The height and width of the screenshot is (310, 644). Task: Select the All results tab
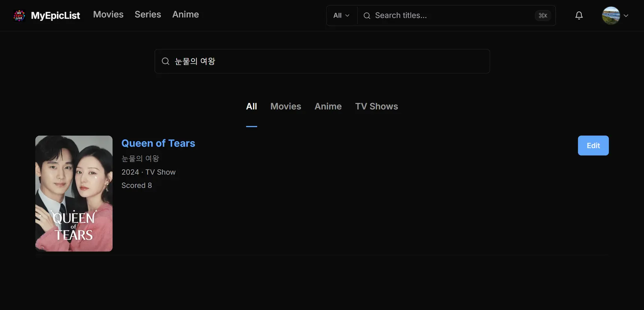252,106
